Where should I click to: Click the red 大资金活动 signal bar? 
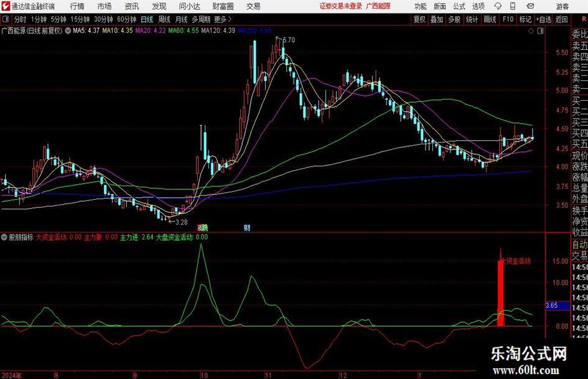click(x=501, y=293)
